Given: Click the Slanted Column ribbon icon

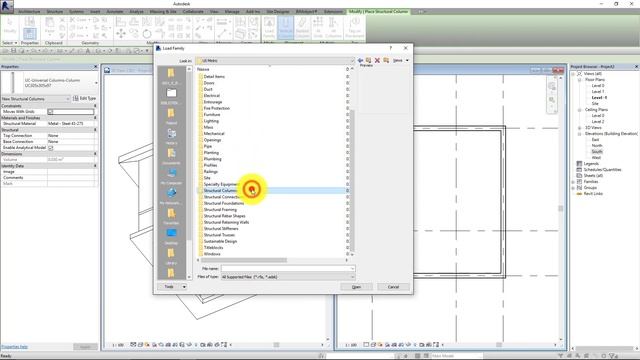Looking at the screenshot, I should pos(302,27).
